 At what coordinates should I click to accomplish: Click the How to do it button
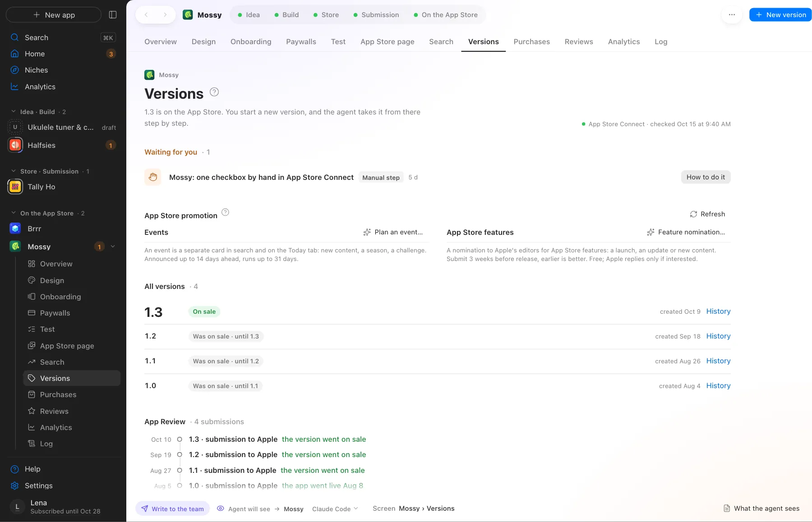[706, 177]
